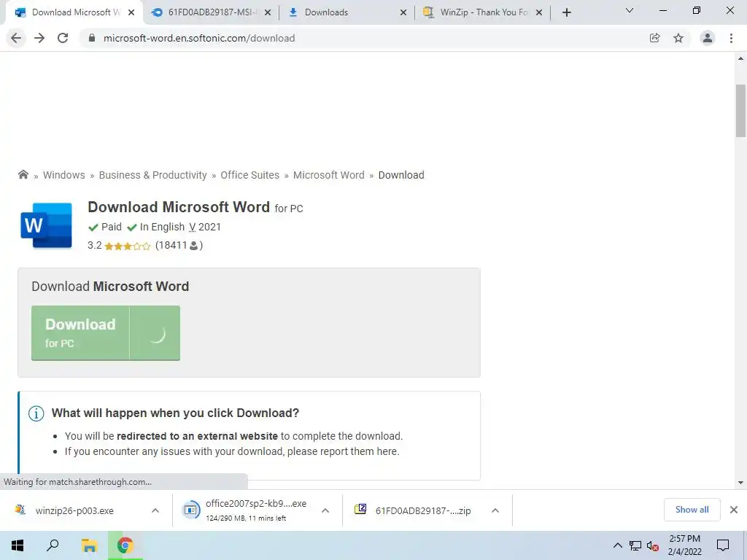This screenshot has height=560, width=747.
Task: Expand options for winzip26-p003.exe
Action: pos(155,510)
